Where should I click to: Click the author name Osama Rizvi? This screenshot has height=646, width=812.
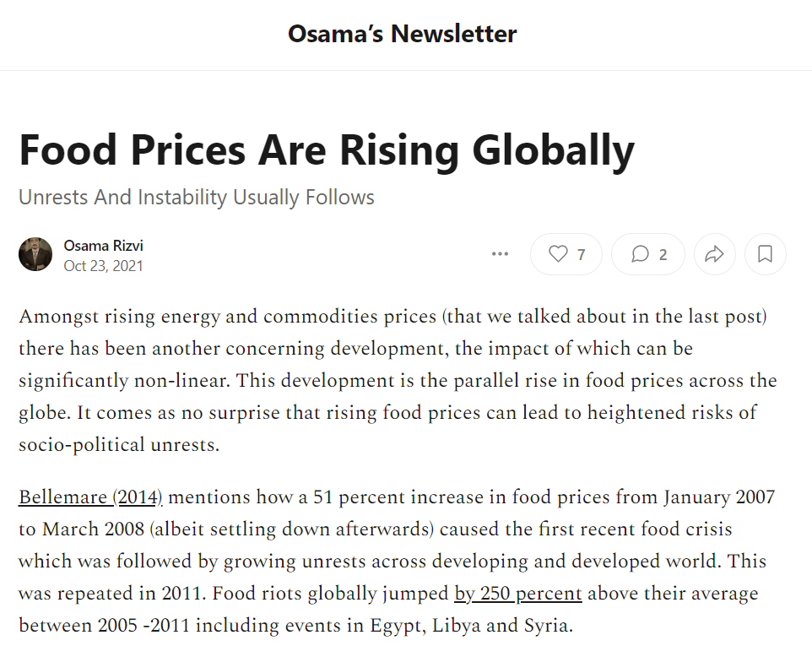point(103,246)
